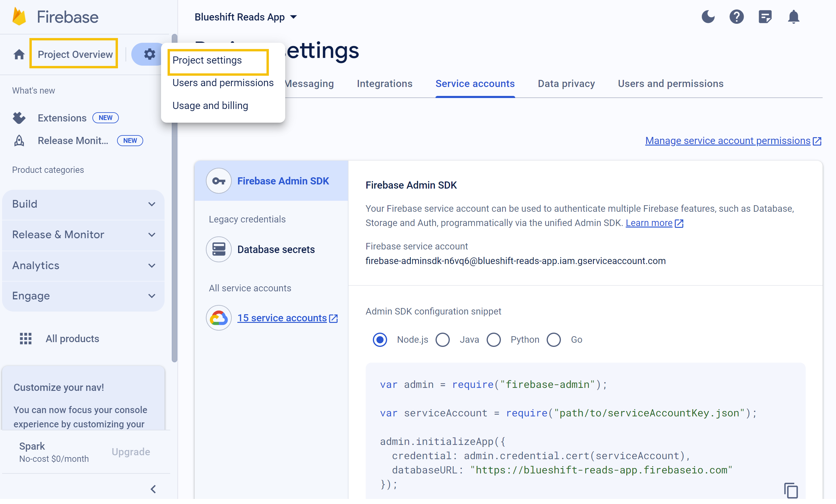
Task: Click the sidebar vertical scrollbar
Action: (x=174, y=198)
